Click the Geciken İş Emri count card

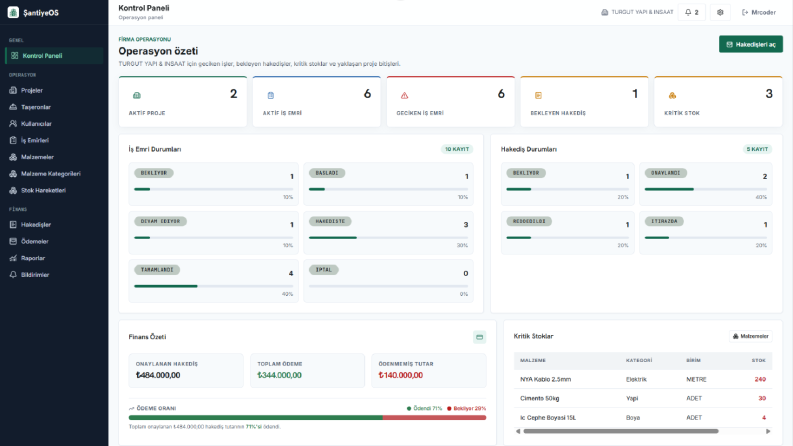[451, 102]
